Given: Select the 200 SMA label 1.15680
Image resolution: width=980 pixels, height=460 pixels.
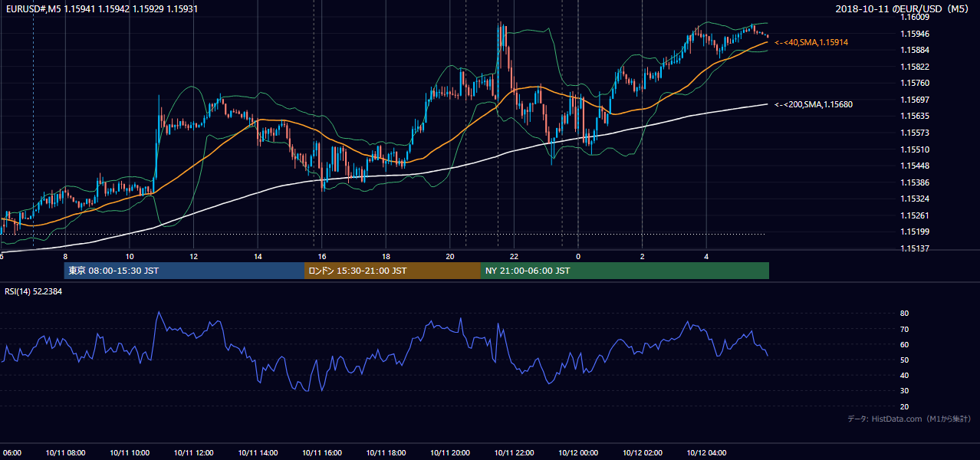Looking at the screenshot, I should pos(814,104).
